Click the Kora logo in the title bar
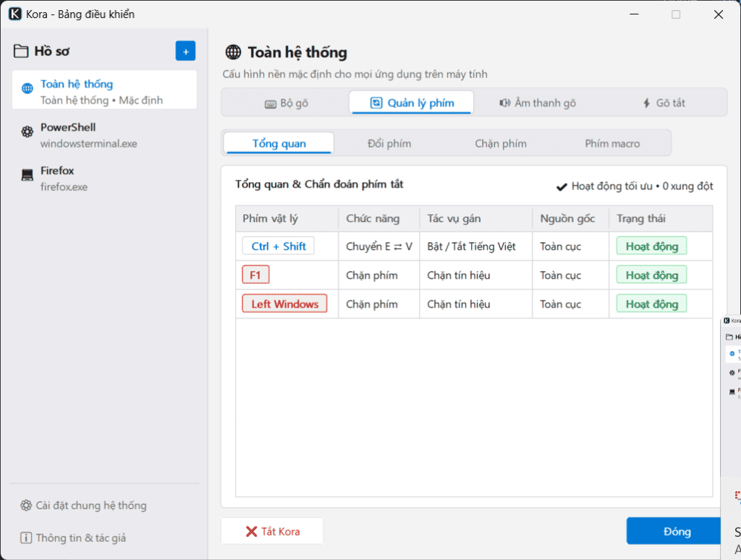This screenshot has width=741, height=560. (x=15, y=14)
